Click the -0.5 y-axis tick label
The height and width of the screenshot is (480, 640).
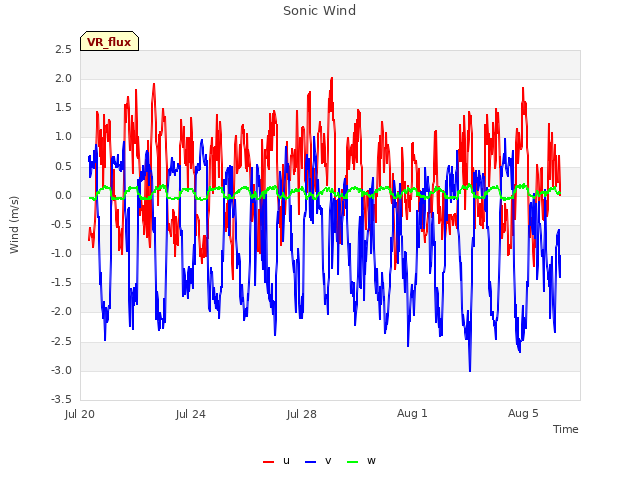62,224
